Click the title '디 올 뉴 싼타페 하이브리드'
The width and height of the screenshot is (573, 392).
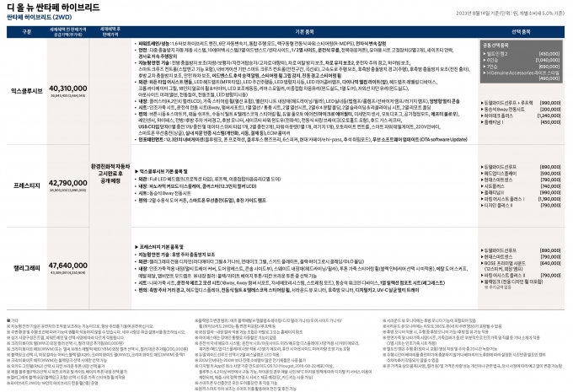[x=53, y=7]
